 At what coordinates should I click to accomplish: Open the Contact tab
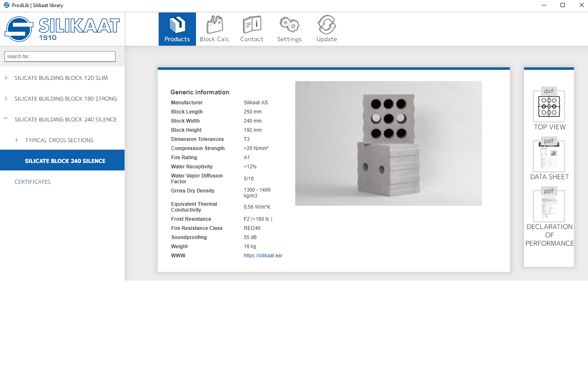pos(252,29)
